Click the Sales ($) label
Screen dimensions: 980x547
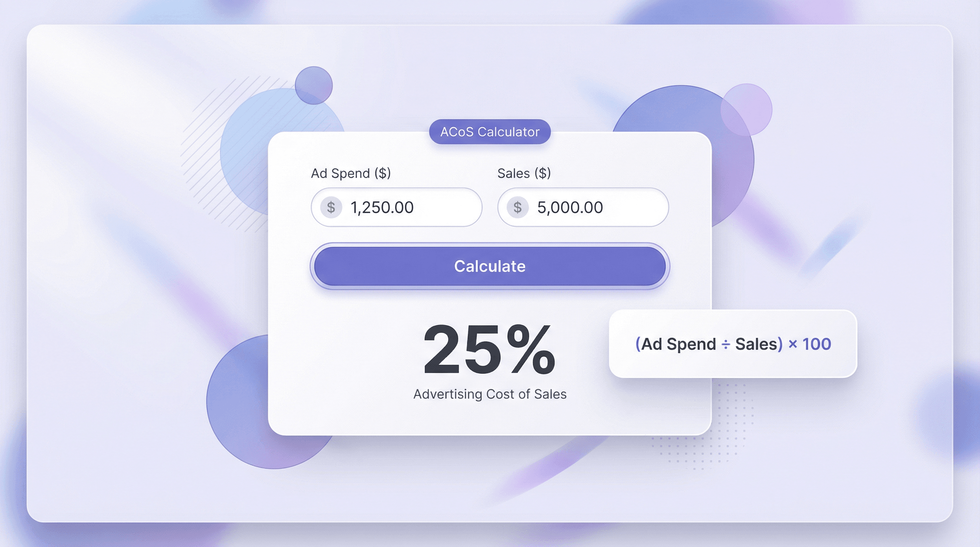coord(524,173)
